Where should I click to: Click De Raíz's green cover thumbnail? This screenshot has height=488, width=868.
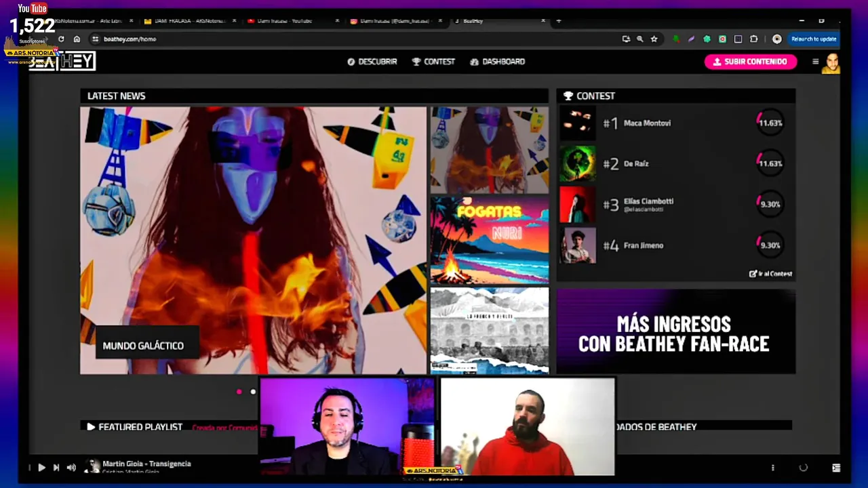577,164
